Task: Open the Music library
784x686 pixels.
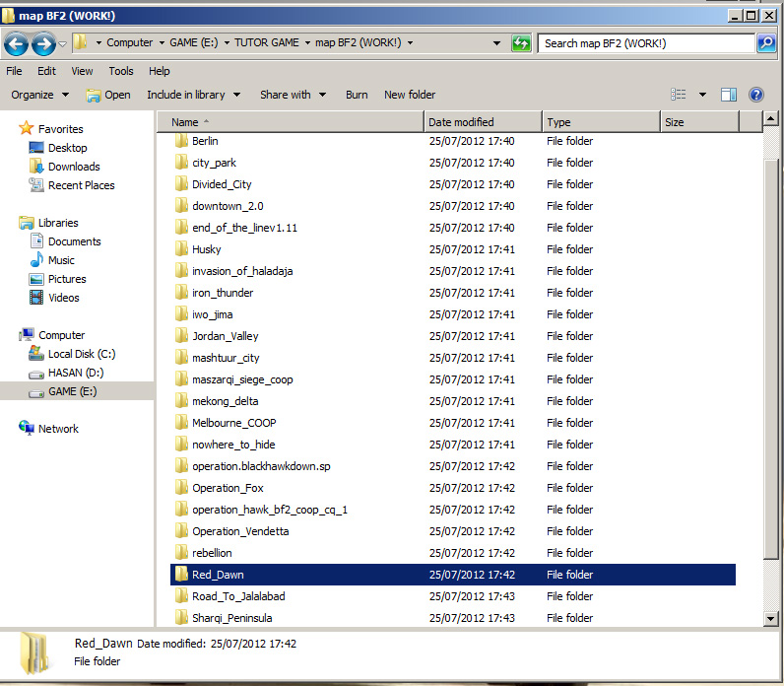Action: 61,260
